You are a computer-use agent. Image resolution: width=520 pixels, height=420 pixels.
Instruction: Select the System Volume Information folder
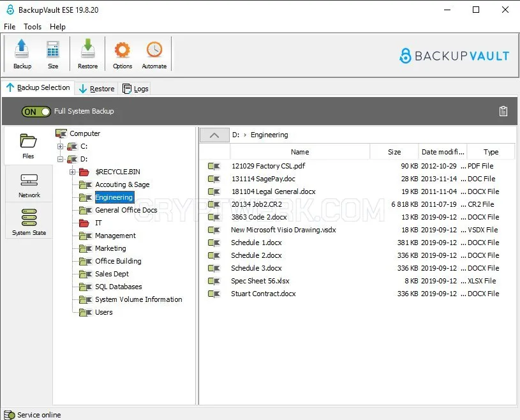point(138,299)
